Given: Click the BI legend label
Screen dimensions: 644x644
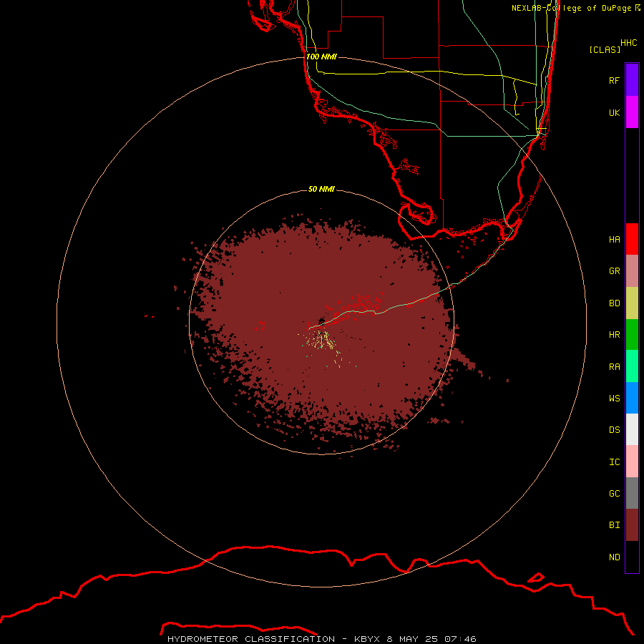Looking at the screenshot, I should [x=614, y=525].
